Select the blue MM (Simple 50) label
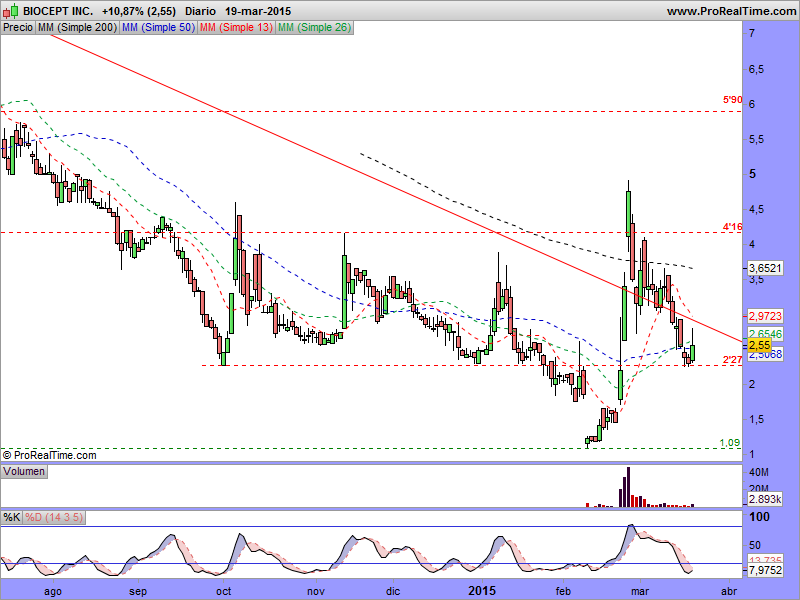This screenshot has height=600, width=800. [158, 28]
